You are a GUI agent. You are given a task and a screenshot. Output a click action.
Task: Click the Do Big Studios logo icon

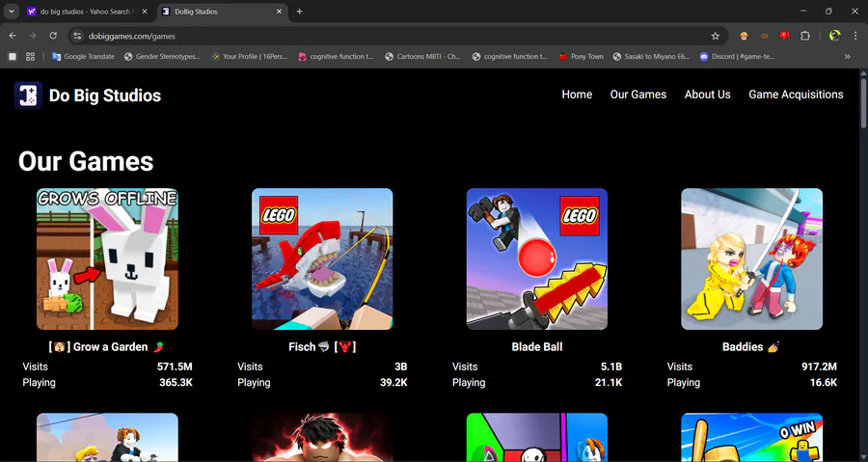pyautogui.click(x=28, y=95)
